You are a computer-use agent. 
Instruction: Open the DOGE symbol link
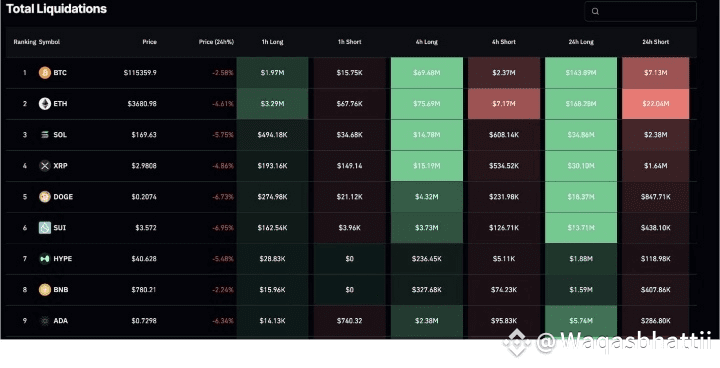[x=63, y=197]
